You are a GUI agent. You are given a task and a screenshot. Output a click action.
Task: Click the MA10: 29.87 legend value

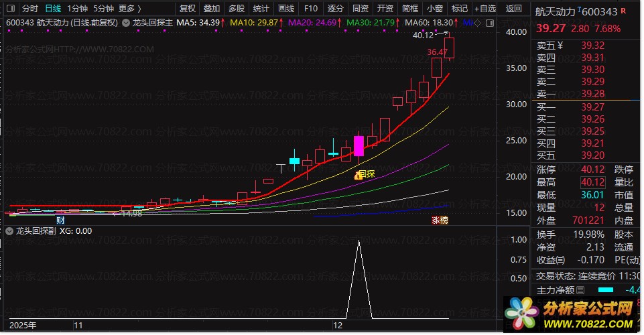click(x=254, y=23)
